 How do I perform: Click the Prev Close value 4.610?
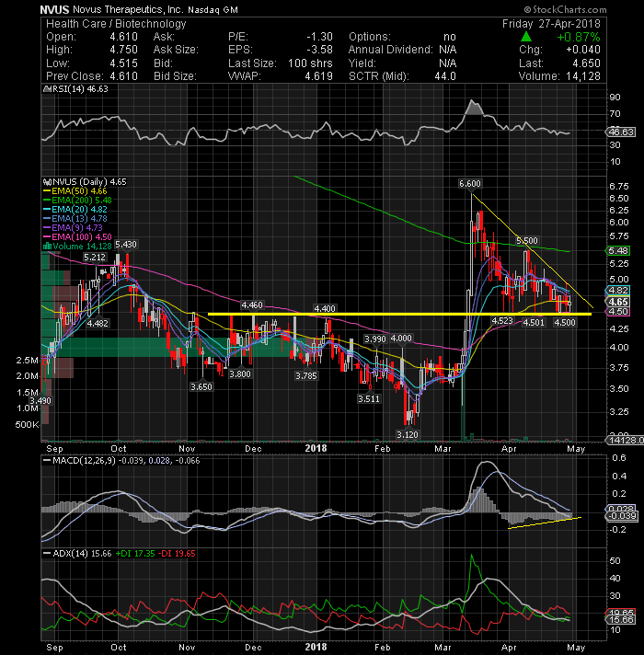(123, 76)
